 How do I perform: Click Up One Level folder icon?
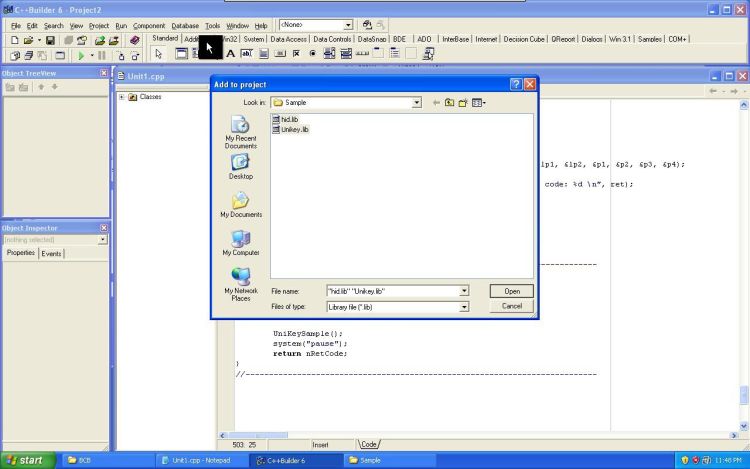449,102
